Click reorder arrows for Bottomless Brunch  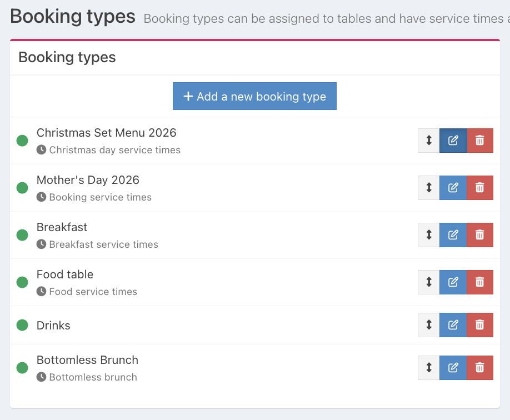coord(429,367)
